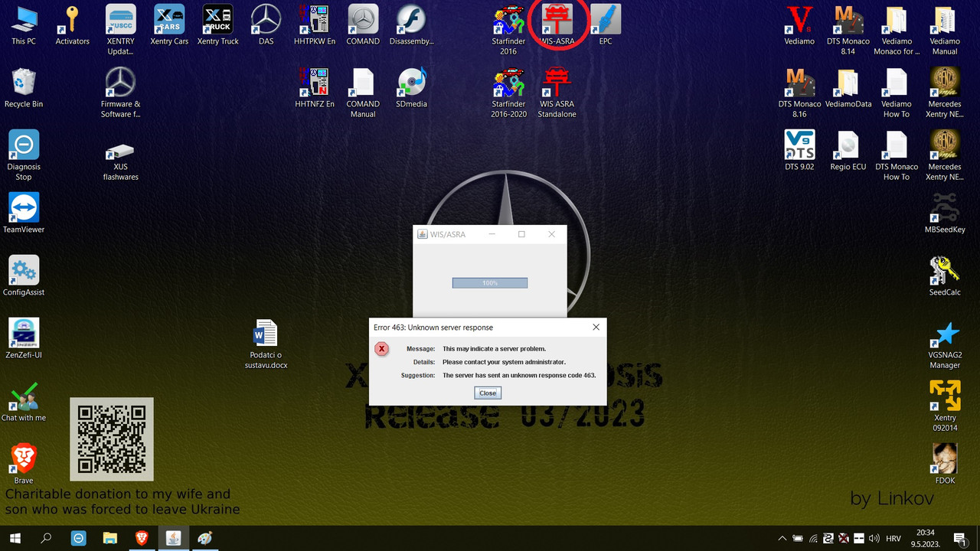Open the Vediamo Manual folder
The width and height of the screenshot is (980, 551).
(x=945, y=29)
